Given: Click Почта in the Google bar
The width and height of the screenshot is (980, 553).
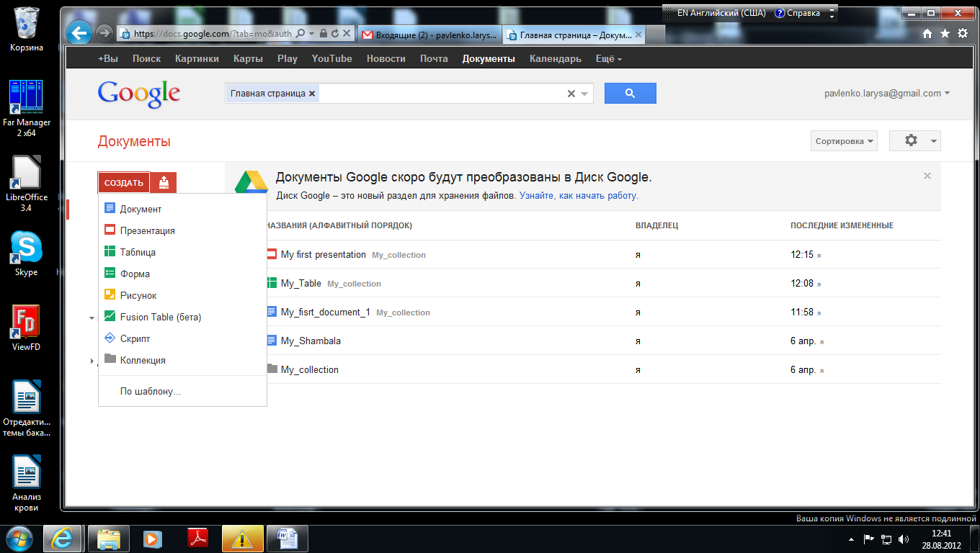Looking at the screenshot, I should click(x=434, y=59).
